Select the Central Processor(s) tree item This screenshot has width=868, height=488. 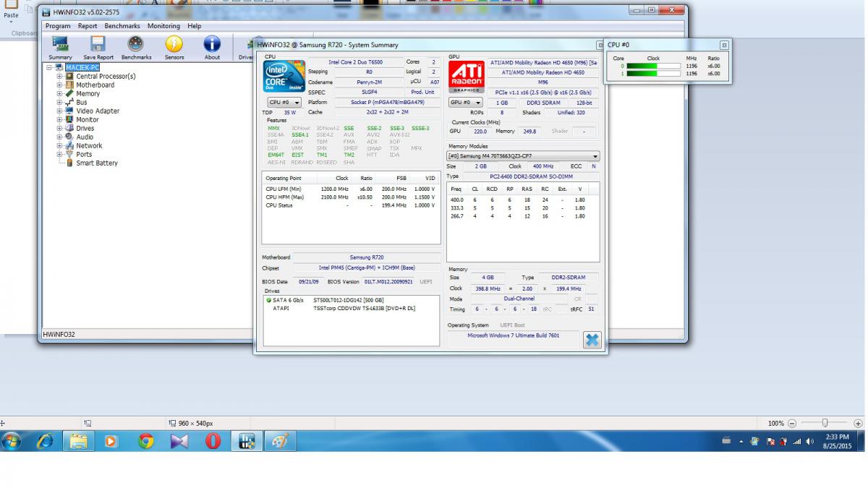pos(106,77)
